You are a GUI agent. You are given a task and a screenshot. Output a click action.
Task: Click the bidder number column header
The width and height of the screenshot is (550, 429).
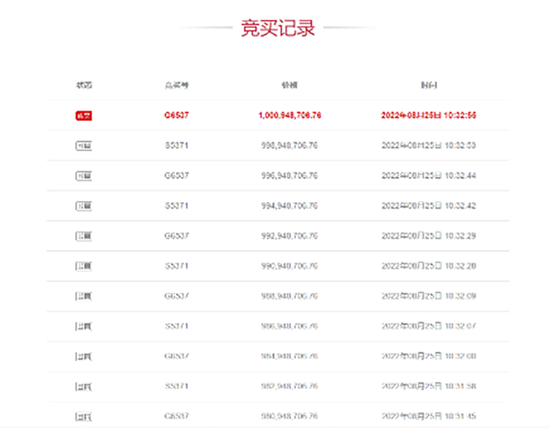point(177,85)
